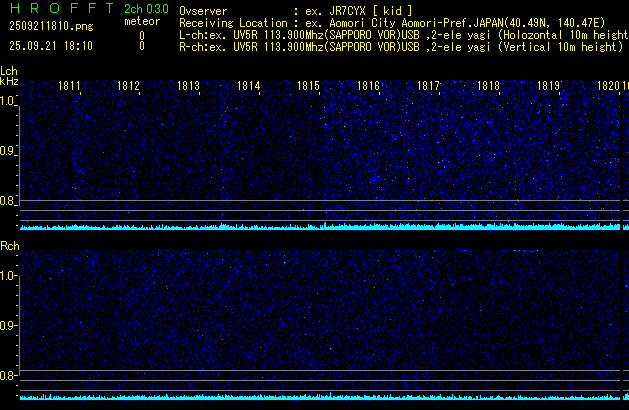Click the Rch channel label
The image size is (629, 410).
click(x=10, y=245)
